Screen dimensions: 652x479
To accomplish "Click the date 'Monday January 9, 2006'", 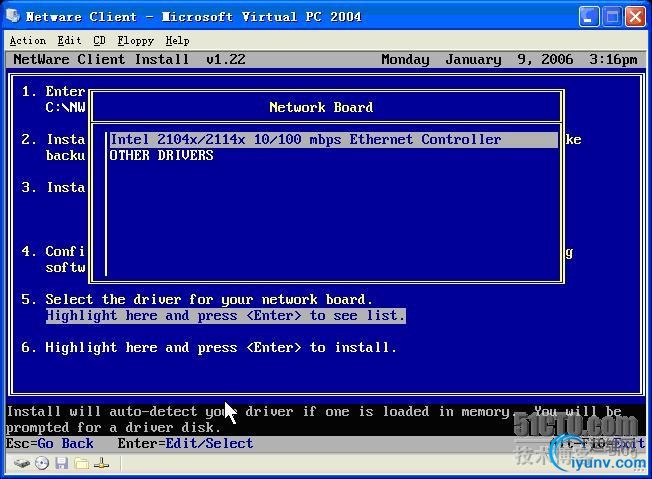I will coord(477,59).
